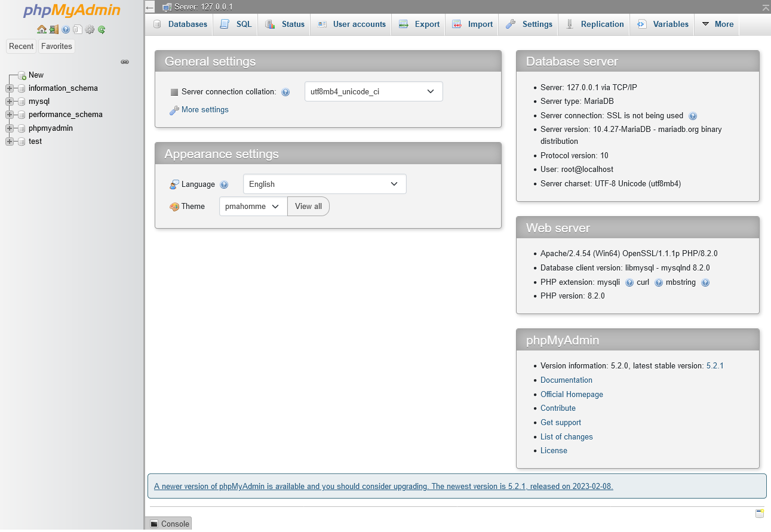771x532 pixels.
Task: Follow the upgrade notice link for version 5.2.1
Action: pos(384,486)
